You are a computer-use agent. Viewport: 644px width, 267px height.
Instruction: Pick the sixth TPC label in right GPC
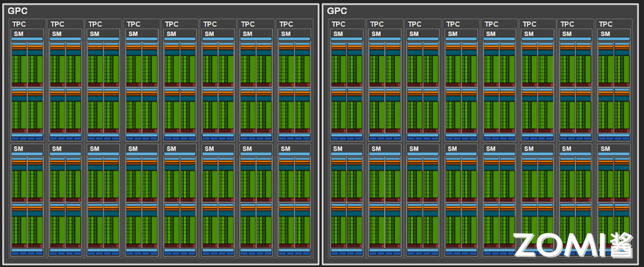point(530,24)
